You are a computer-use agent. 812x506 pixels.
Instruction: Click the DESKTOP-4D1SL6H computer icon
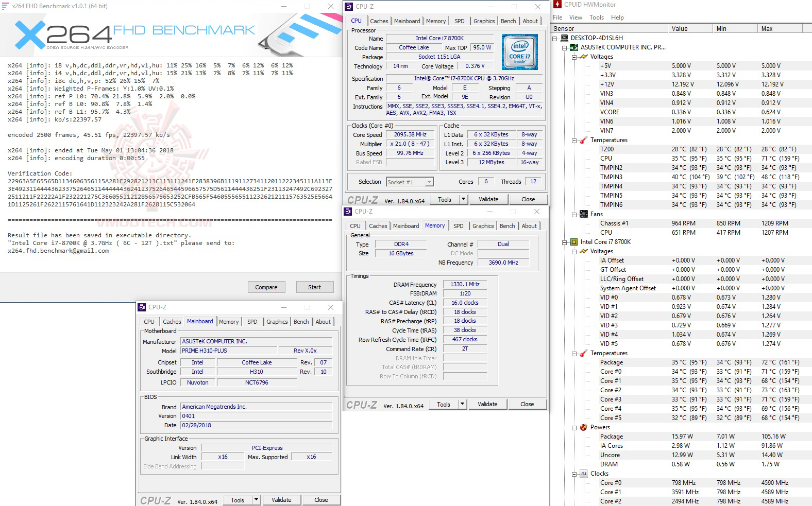pyautogui.click(x=564, y=38)
